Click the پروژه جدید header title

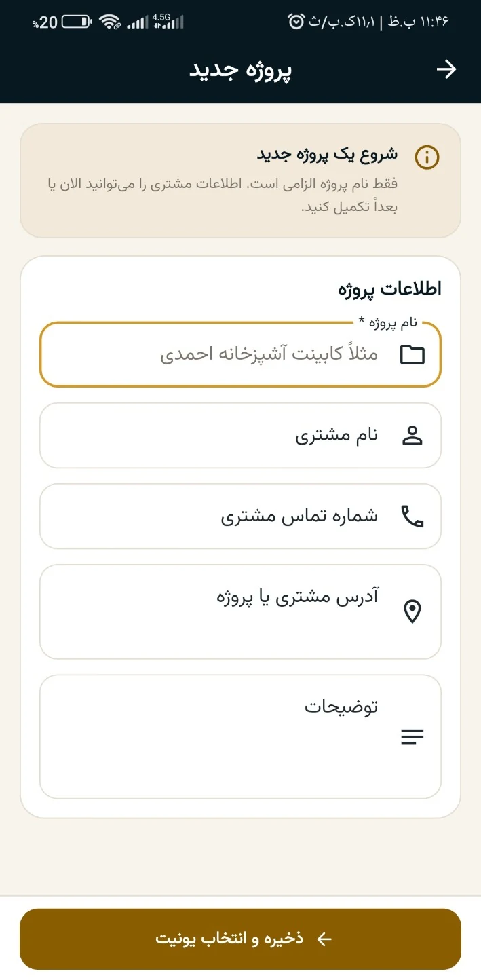tap(240, 70)
